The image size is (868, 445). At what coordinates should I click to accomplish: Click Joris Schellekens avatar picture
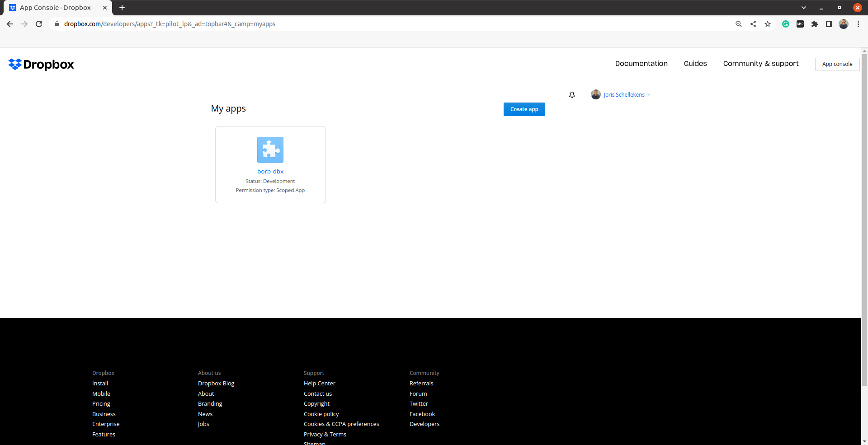[596, 94]
